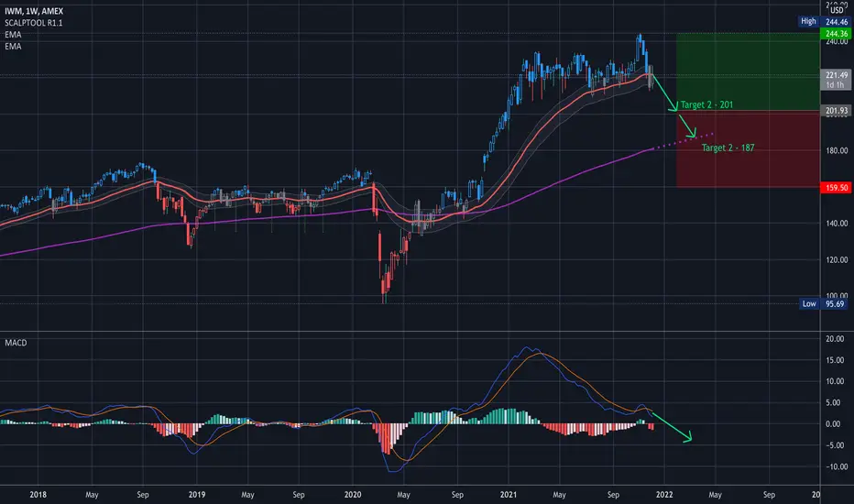The width and height of the screenshot is (854, 504).
Task: Click the 2020 label on time axis
Action: 353,495
